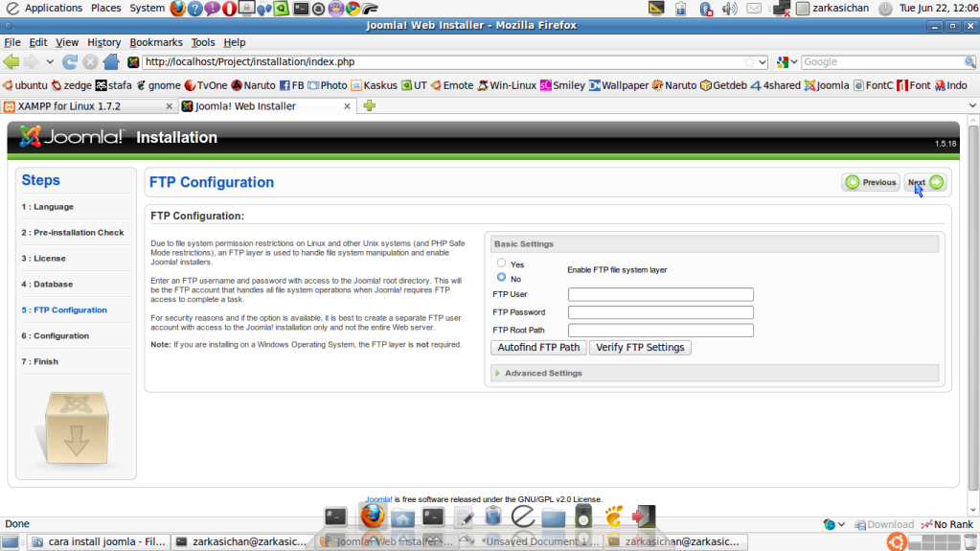Launch Opera browser from top panel
Viewport: 980px width, 551px height.
click(229, 8)
